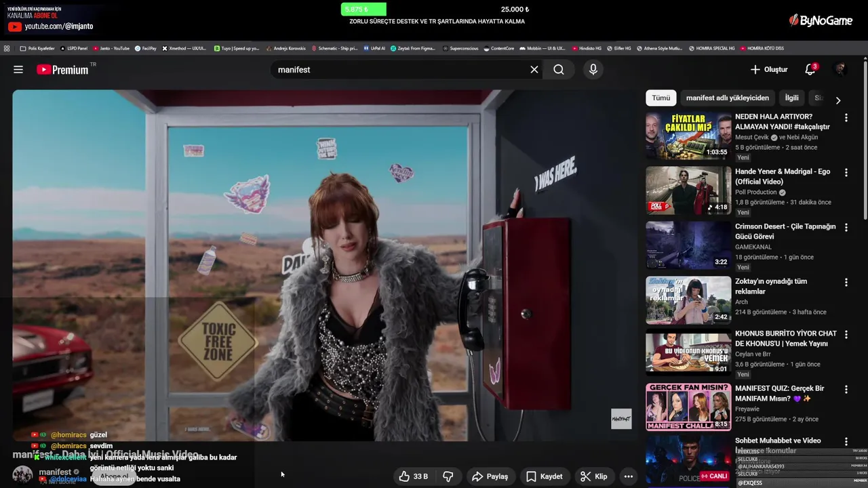Open 'GERÇEK FAN MISIN?' quiz thumbnail
Image resolution: width=868 pixels, height=488 pixels.
tap(688, 407)
